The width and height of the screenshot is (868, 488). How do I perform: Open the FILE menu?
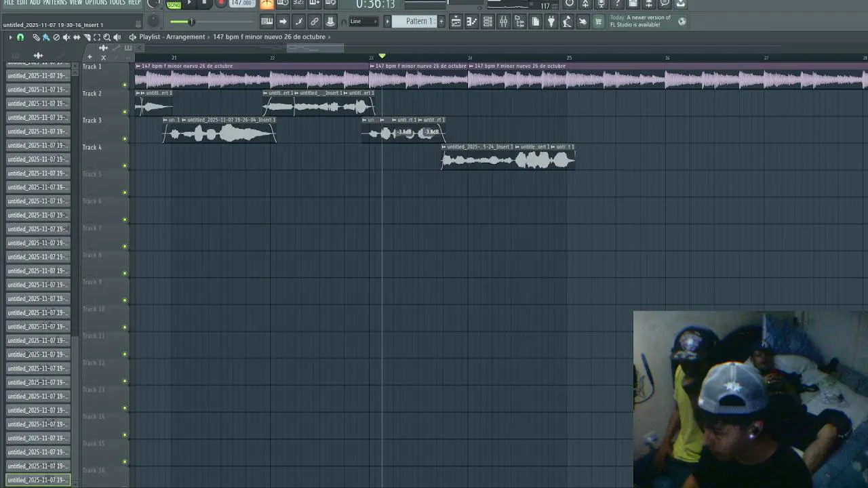(x=9, y=3)
